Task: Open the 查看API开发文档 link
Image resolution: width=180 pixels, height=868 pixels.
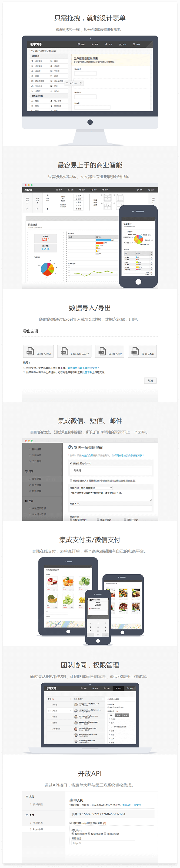Action: point(132,805)
